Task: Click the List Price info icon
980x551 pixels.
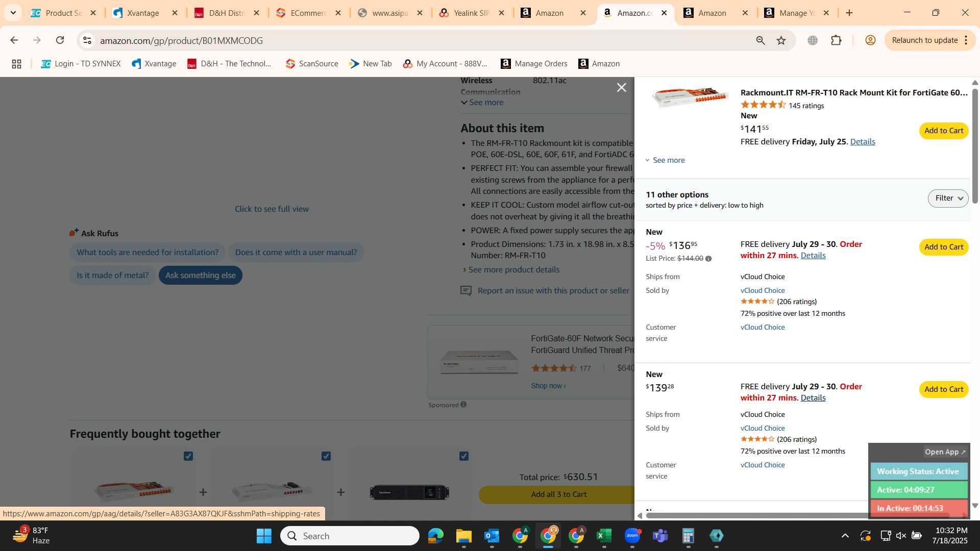Action: pos(708,259)
